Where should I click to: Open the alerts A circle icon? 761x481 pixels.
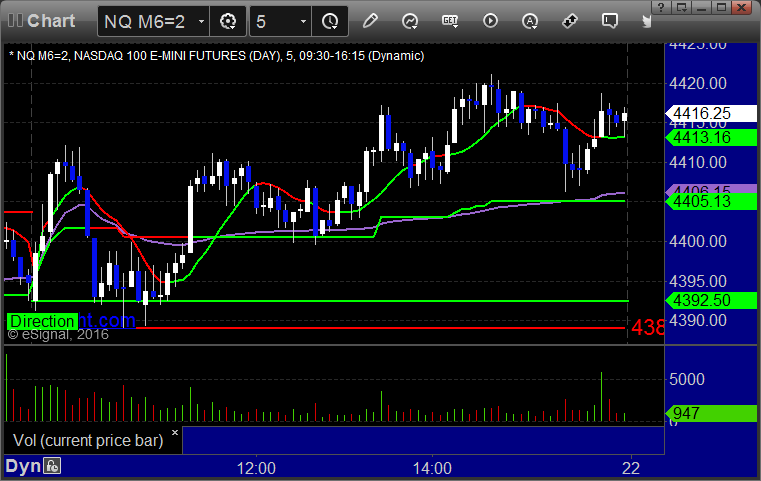tap(530, 21)
